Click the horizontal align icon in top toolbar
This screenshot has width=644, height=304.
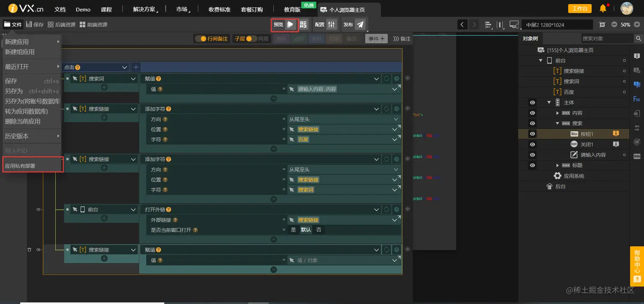click(x=488, y=25)
